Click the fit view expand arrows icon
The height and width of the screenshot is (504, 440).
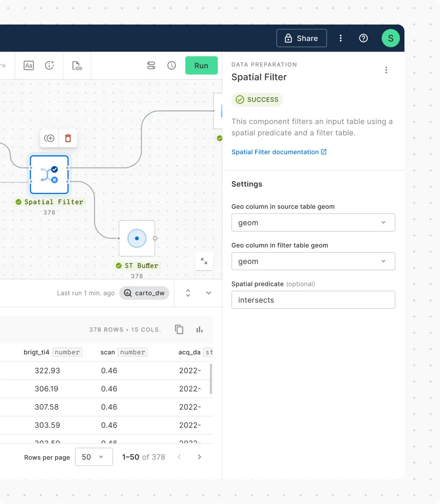click(x=204, y=261)
